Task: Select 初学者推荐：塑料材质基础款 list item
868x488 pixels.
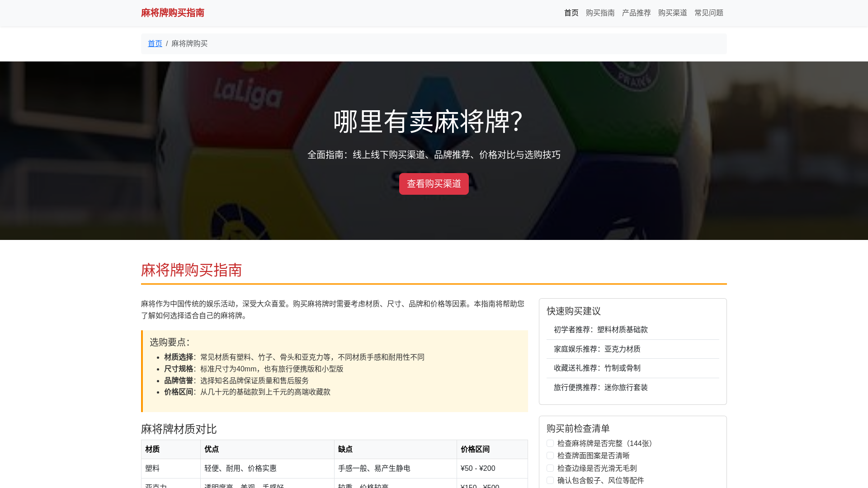Action: 632,330
